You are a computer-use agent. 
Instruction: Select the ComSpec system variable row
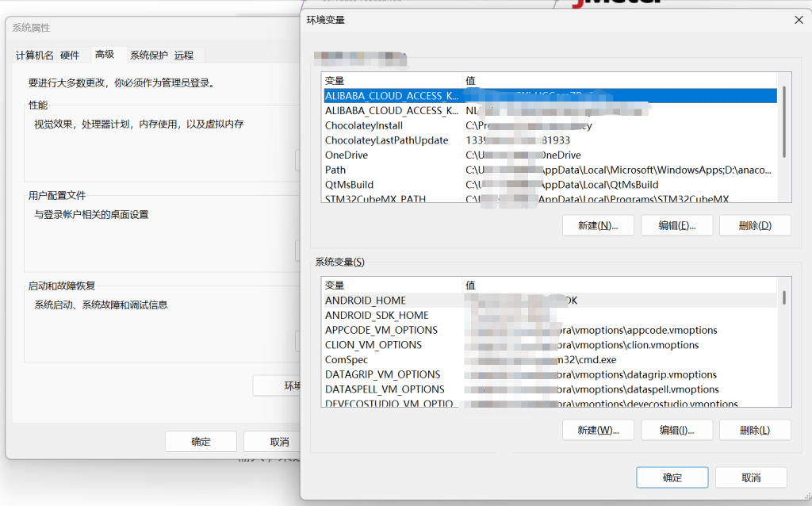[347, 359]
